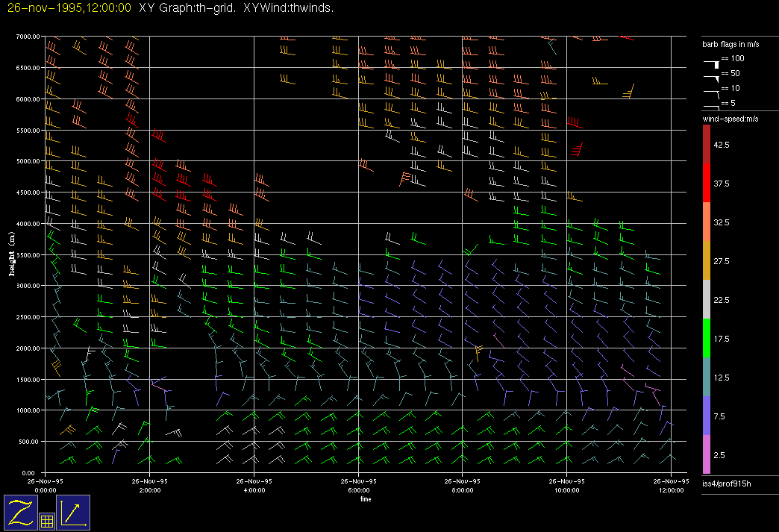Open the small yellow grid icon

[x=46, y=522]
